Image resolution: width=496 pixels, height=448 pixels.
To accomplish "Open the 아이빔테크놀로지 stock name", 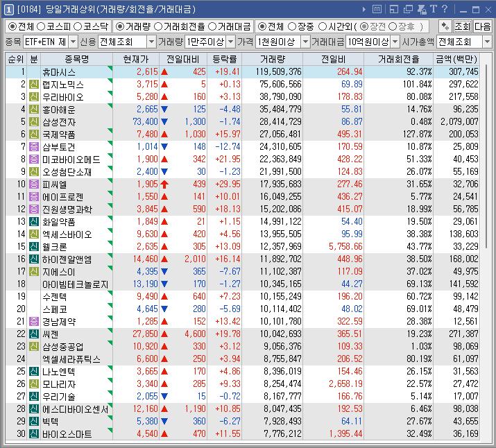I will (76, 284).
